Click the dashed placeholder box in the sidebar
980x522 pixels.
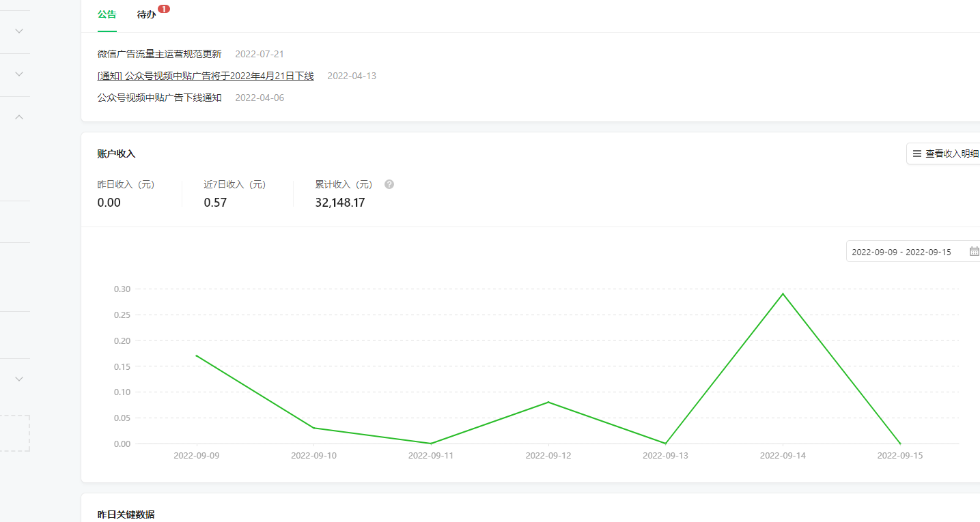14,433
